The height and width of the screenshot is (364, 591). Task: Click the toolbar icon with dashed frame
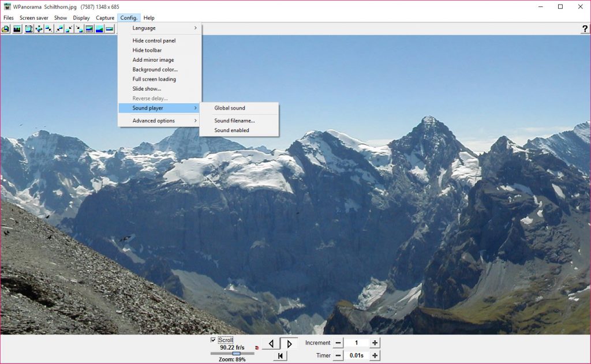tap(29, 29)
